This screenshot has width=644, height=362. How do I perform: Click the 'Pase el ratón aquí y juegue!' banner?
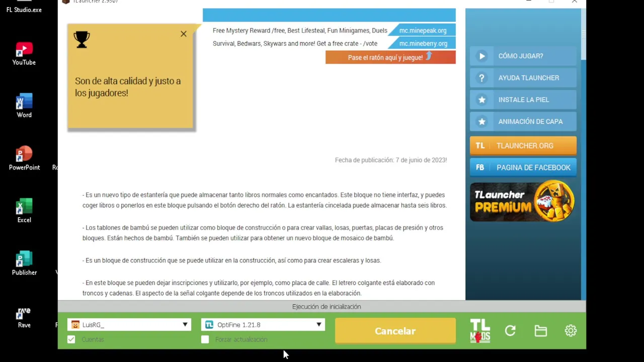[390, 57]
